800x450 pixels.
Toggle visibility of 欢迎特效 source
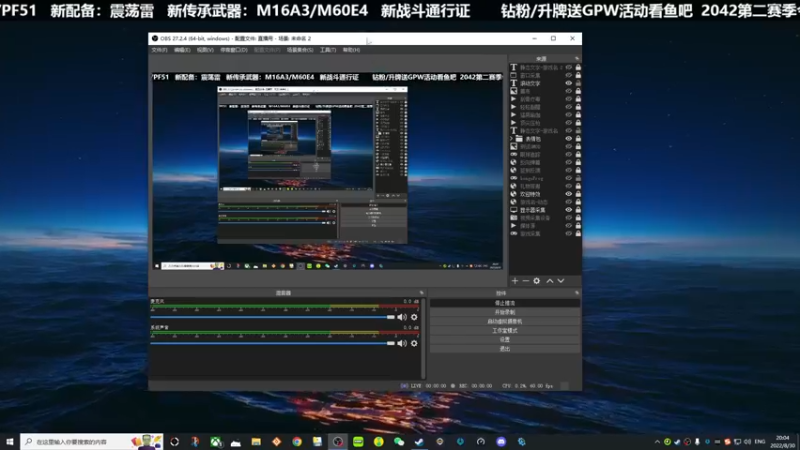pos(568,194)
